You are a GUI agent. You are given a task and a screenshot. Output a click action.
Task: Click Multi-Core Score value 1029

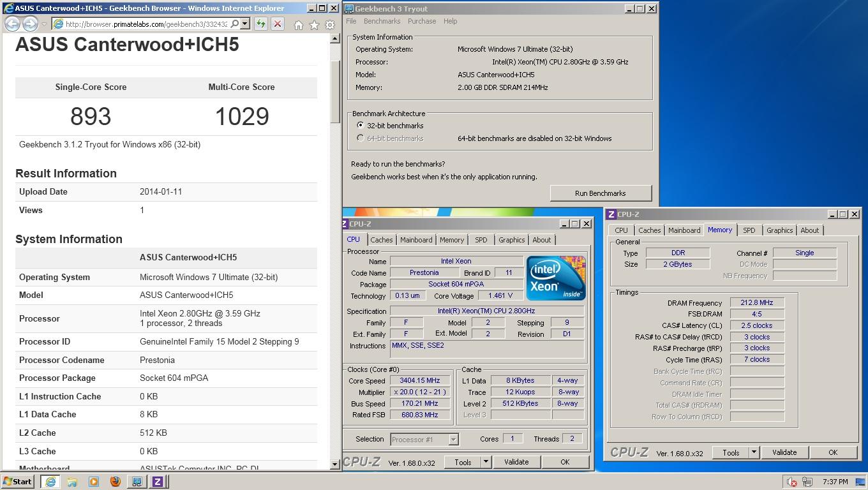point(242,117)
